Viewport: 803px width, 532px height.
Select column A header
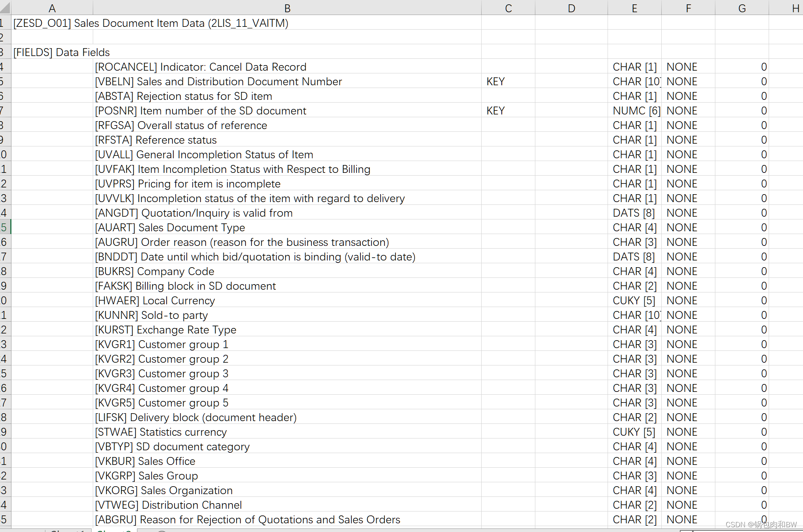click(52, 8)
